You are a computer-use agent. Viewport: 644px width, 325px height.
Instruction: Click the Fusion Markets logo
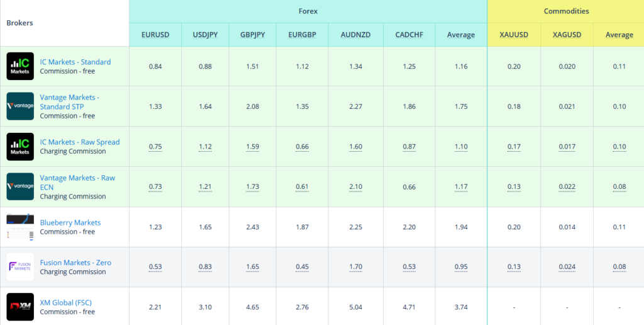coord(20,267)
